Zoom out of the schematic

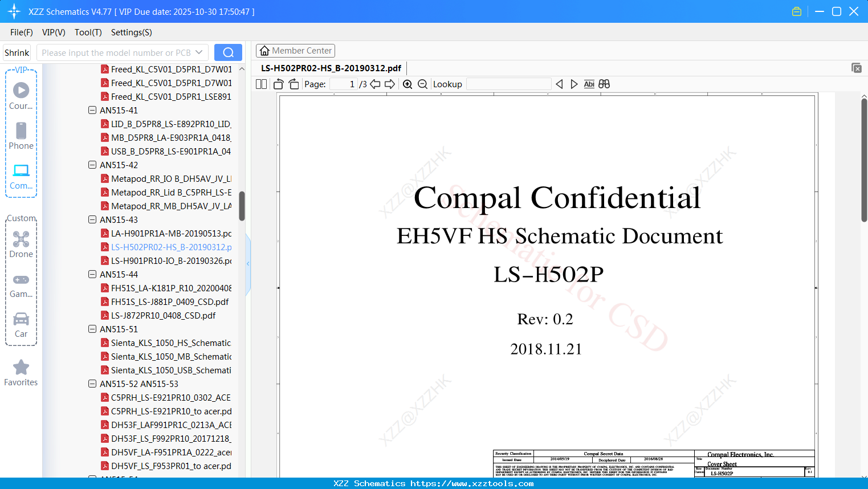422,84
